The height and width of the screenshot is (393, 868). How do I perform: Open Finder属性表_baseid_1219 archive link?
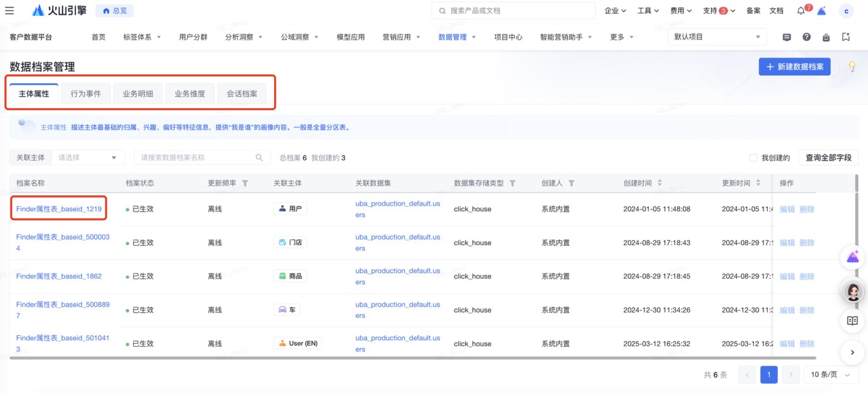tap(59, 209)
